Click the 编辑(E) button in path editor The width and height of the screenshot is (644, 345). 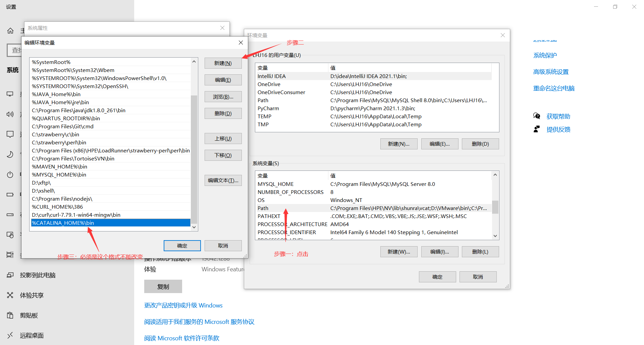(x=223, y=80)
